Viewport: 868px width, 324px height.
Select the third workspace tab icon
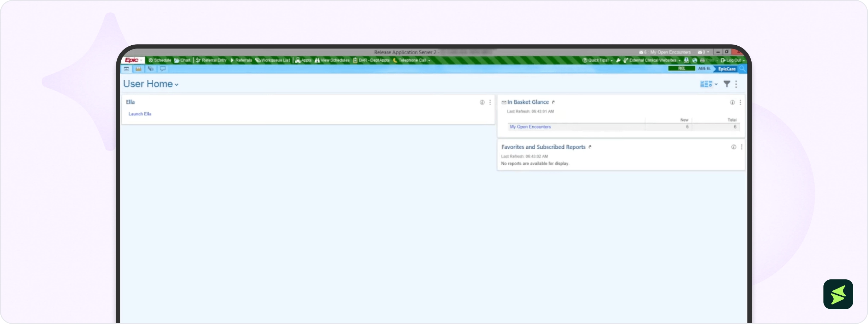tap(151, 69)
